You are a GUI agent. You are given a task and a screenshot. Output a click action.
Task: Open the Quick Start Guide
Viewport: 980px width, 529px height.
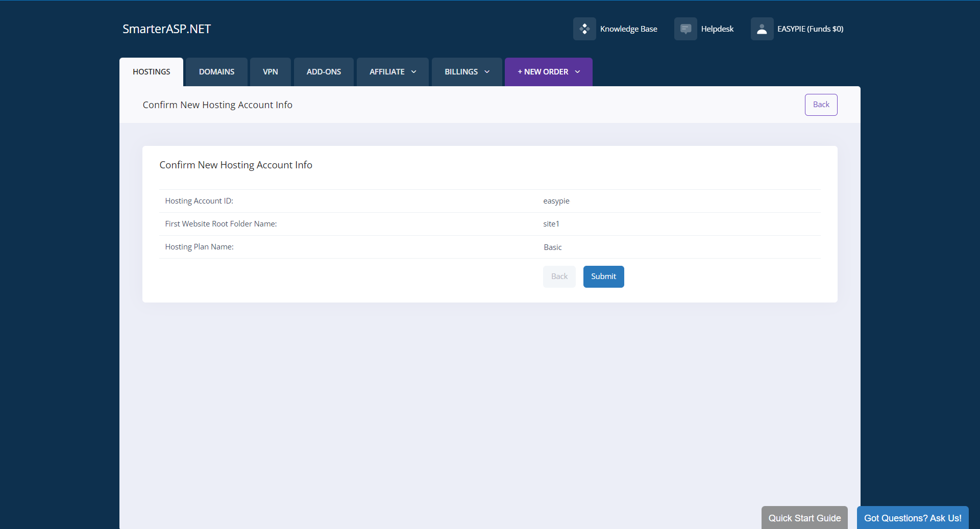804,518
